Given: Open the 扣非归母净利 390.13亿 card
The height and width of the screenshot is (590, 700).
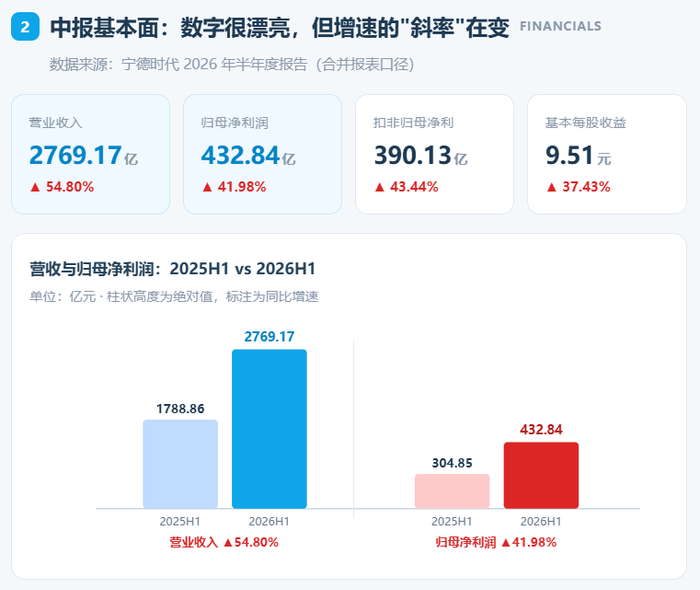Looking at the screenshot, I should pyautogui.click(x=434, y=154).
